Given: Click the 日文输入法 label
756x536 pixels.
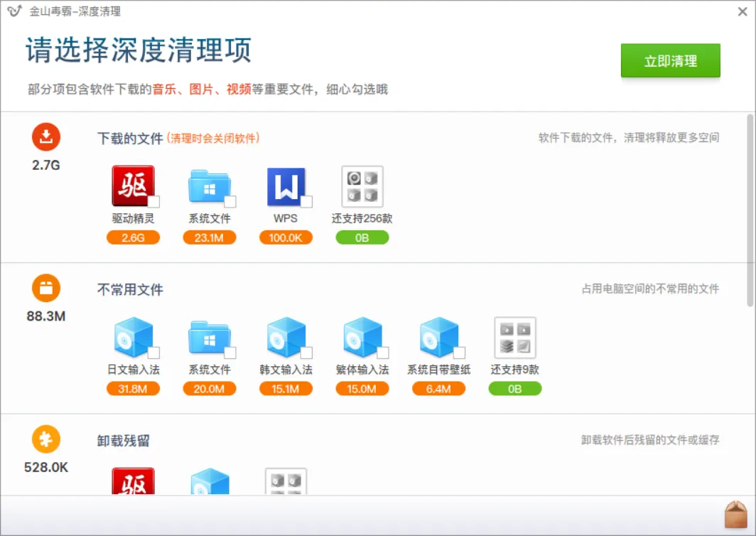Looking at the screenshot, I should click(133, 370).
